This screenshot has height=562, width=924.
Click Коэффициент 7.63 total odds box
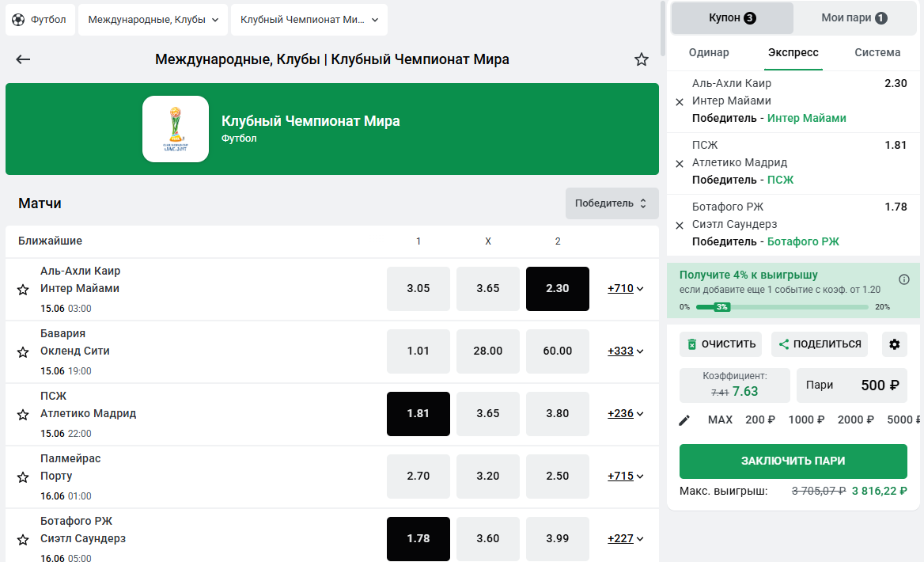(x=734, y=385)
